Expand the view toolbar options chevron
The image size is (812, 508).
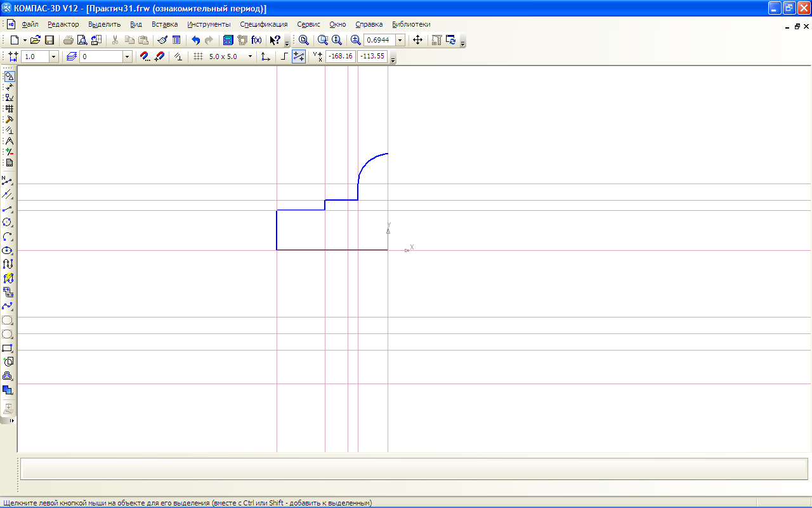(x=463, y=42)
